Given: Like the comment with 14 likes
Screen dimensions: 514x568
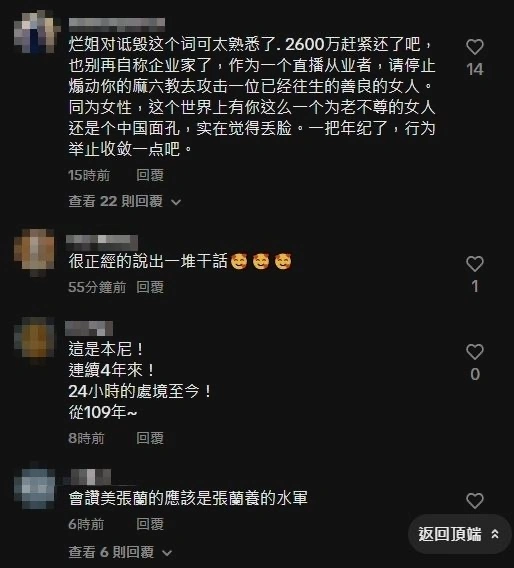Looking at the screenshot, I should click(475, 47).
